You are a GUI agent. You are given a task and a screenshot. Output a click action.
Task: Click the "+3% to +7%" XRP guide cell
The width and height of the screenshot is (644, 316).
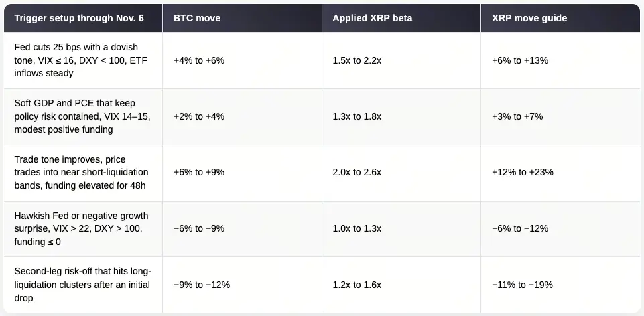coord(517,116)
